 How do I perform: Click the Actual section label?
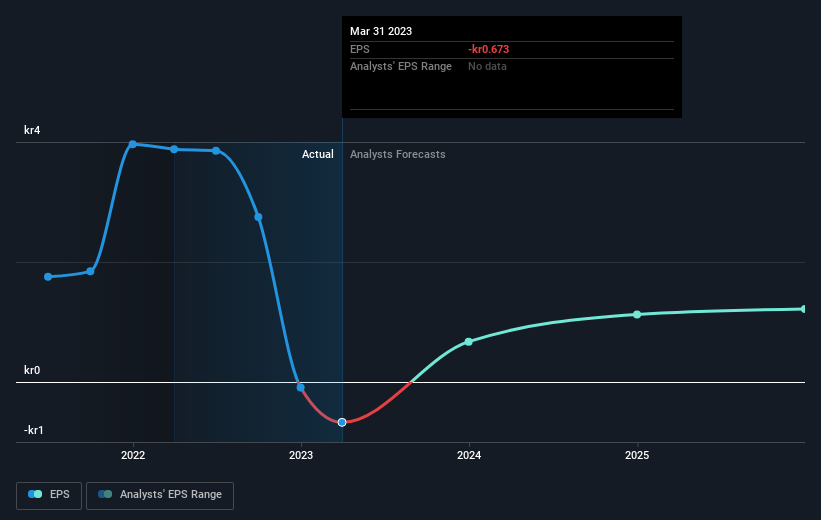coord(318,154)
